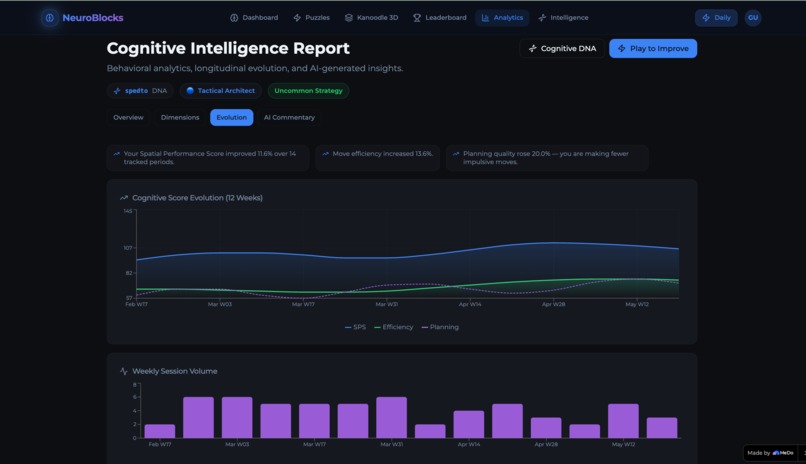
Task: Click the Cognitive Score Evolution chart title
Action: click(197, 198)
